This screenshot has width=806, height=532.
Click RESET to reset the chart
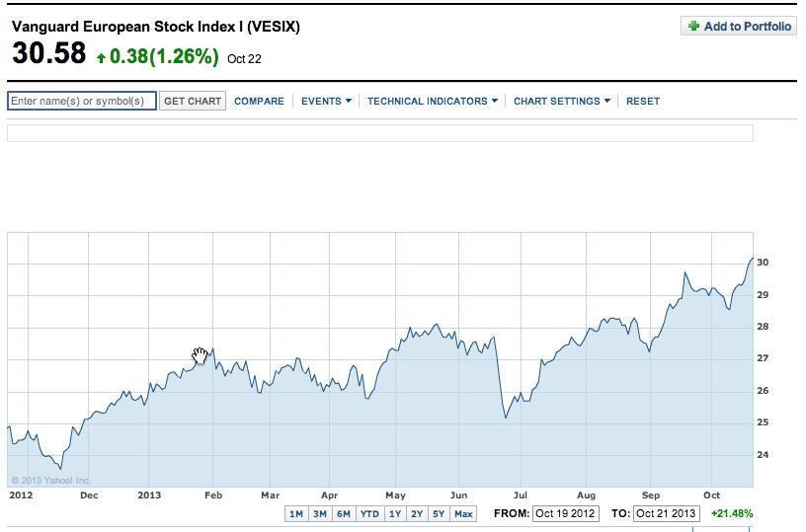click(643, 101)
